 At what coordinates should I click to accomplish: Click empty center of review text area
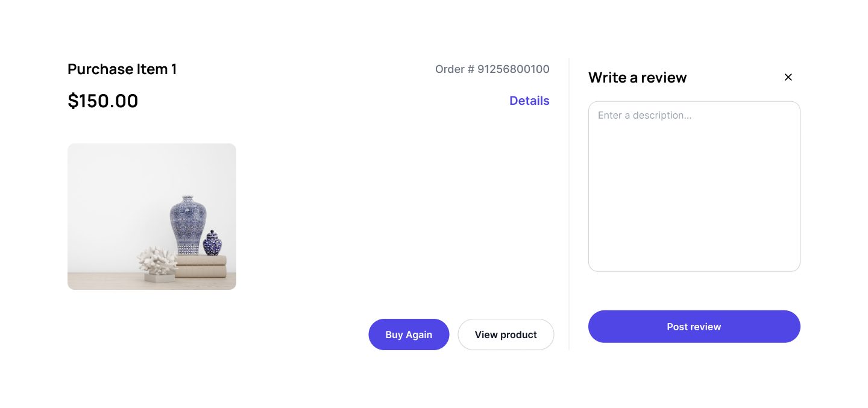click(694, 193)
